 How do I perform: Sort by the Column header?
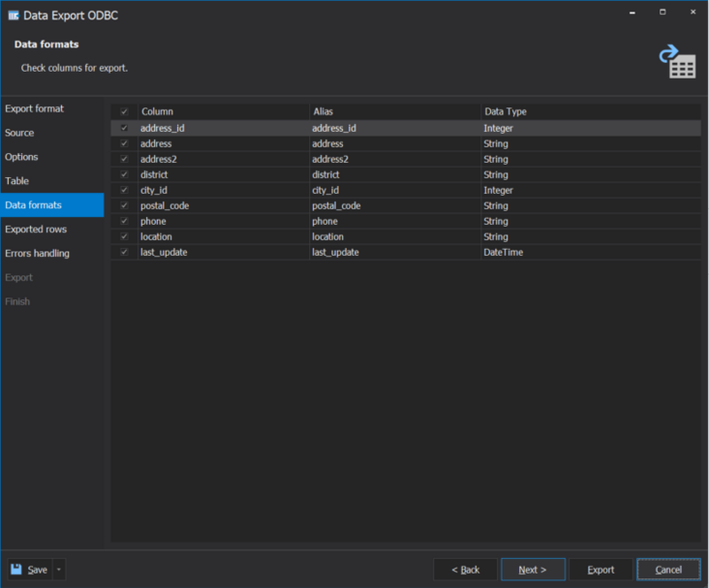(x=223, y=112)
